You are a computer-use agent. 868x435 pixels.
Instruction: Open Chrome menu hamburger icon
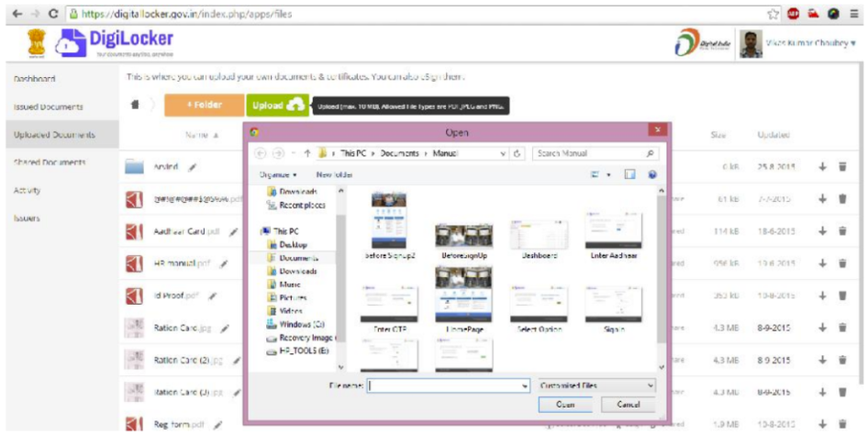(x=854, y=15)
